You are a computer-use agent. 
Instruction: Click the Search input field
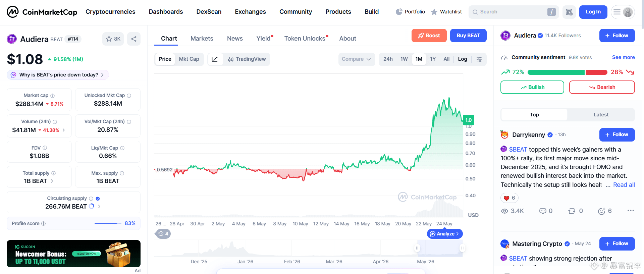click(514, 12)
